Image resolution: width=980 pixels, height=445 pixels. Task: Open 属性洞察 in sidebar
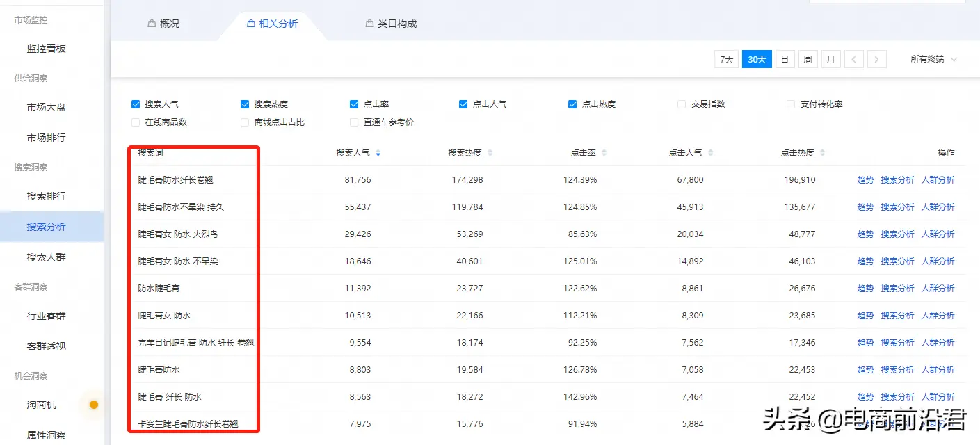coord(46,435)
